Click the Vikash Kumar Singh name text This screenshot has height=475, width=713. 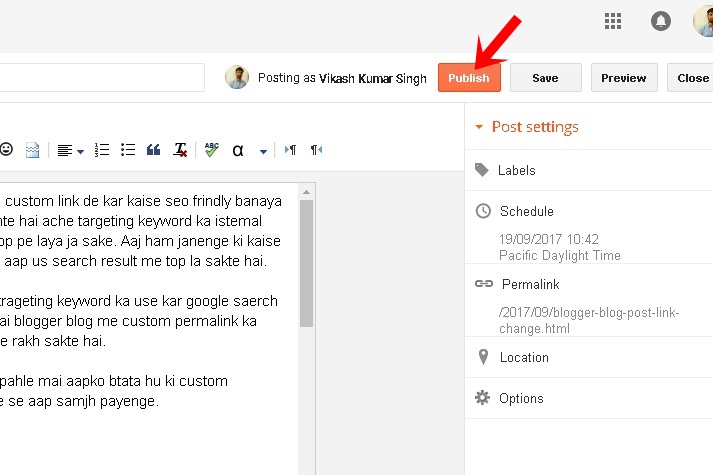coord(373,78)
